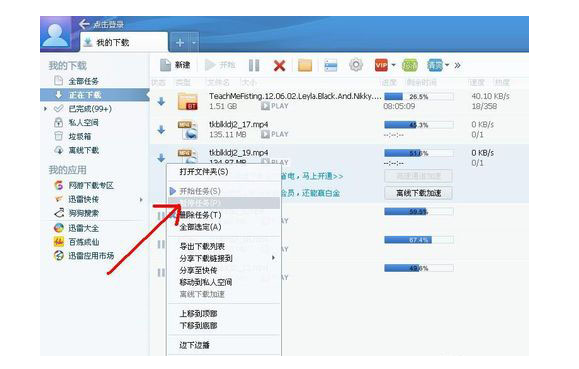Click the 新建 new task toolbar button
Viewport: 579px width, 369px height.
pyautogui.click(x=175, y=65)
